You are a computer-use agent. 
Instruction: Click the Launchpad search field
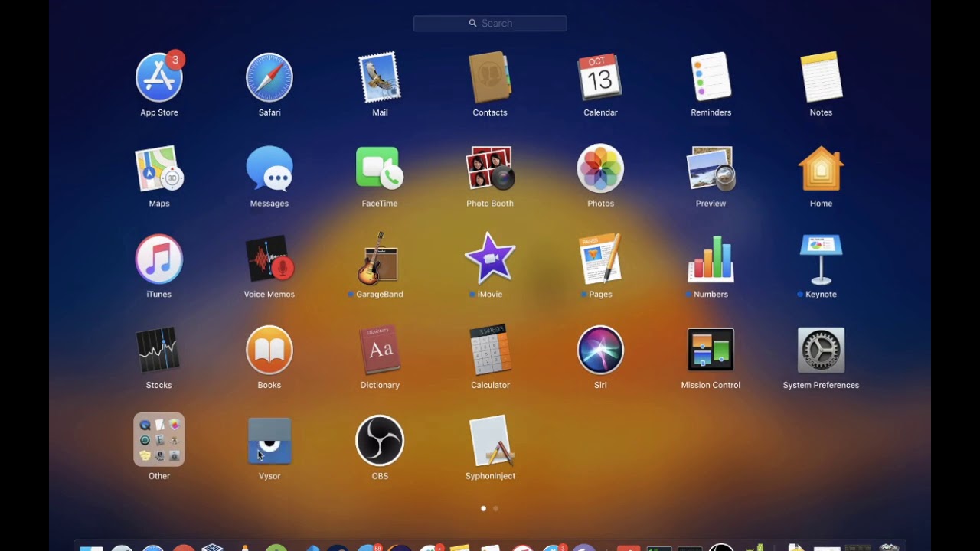tap(490, 24)
